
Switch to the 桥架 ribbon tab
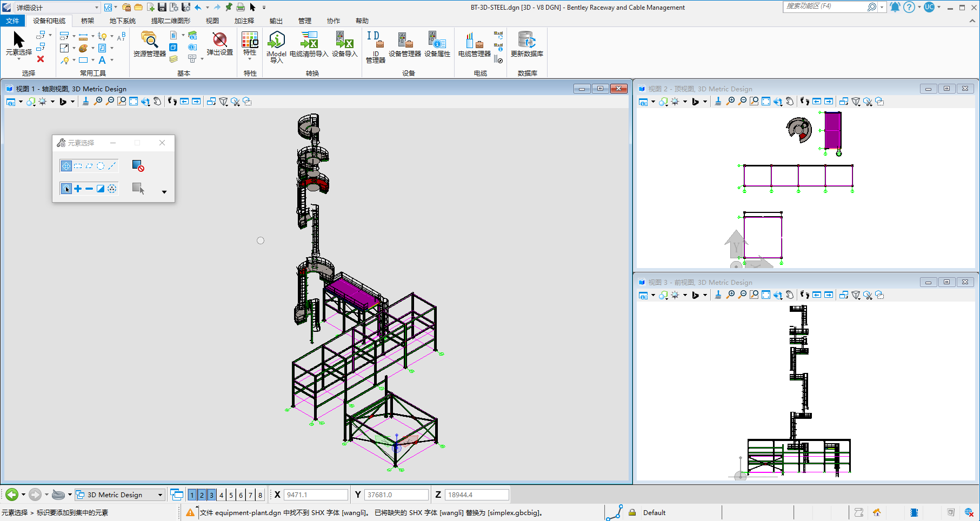(87, 21)
